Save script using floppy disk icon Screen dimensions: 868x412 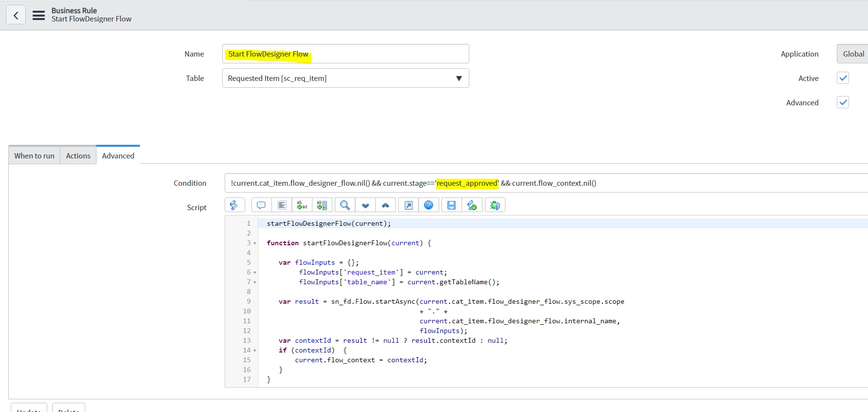tap(452, 205)
